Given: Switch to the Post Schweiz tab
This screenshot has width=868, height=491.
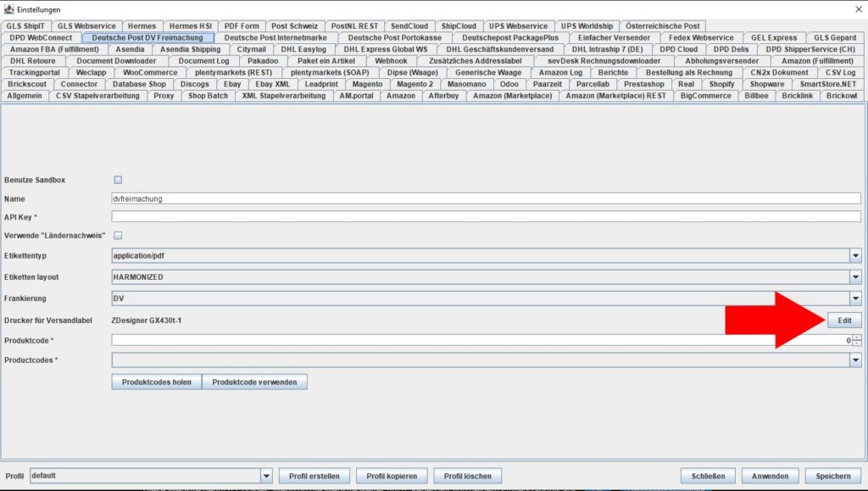Looking at the screenshot, I should pyautogui.click(x=294, y=26).
